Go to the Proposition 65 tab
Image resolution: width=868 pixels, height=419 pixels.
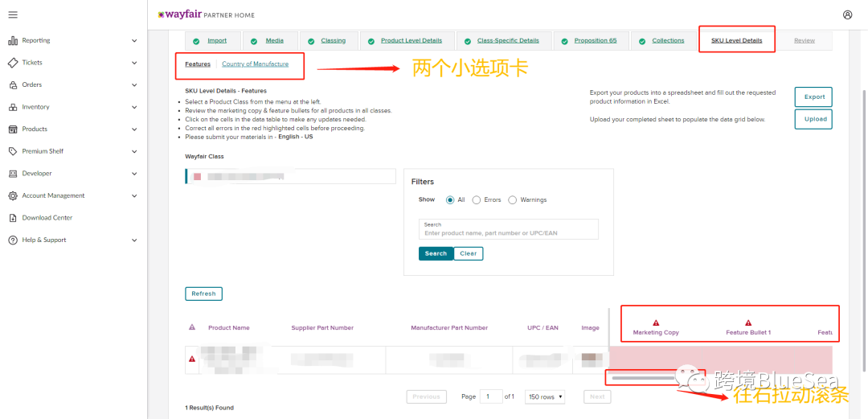(x=595, y=40)
